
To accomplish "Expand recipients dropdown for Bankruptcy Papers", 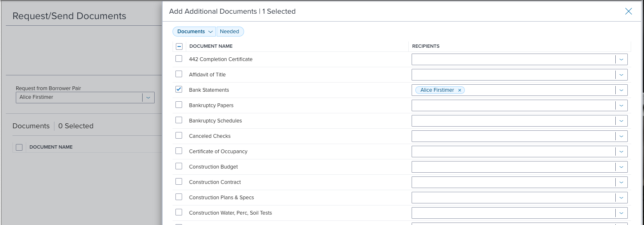I will 621,105.
